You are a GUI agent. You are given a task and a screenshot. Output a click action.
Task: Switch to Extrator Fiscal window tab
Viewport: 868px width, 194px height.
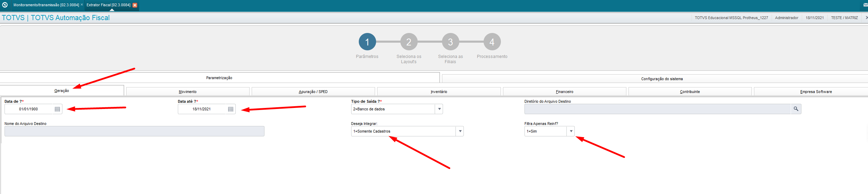pos(108,5)
